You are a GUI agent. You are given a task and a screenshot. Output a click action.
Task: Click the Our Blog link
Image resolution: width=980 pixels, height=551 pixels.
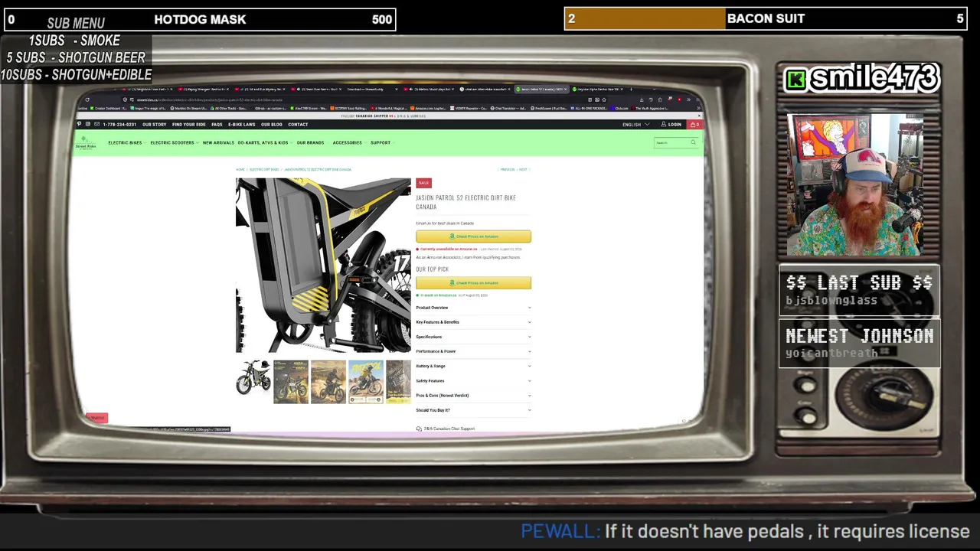[271, 125]
